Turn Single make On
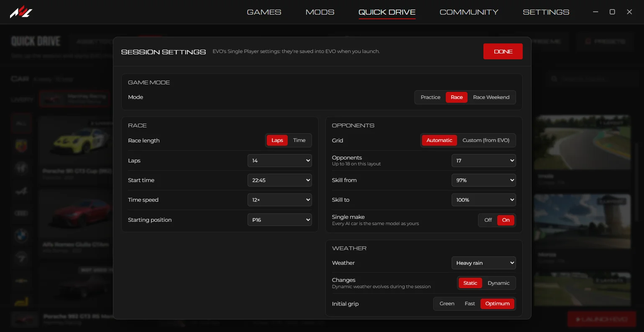Viewport: 644px width, 332px height. point(506,220)
